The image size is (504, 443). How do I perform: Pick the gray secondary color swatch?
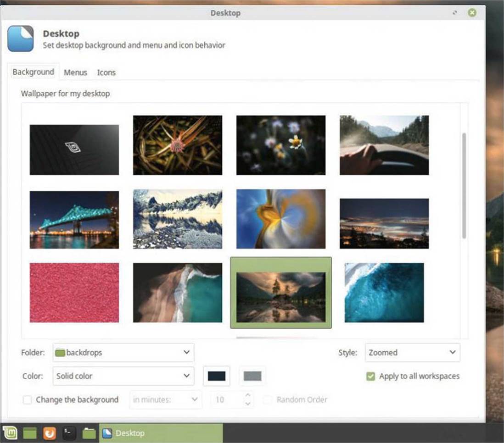[252, 376]
